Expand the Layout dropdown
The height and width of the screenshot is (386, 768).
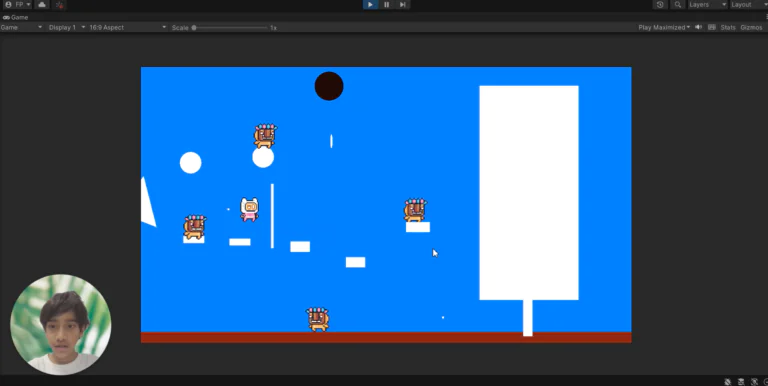(x=748, y=4)
